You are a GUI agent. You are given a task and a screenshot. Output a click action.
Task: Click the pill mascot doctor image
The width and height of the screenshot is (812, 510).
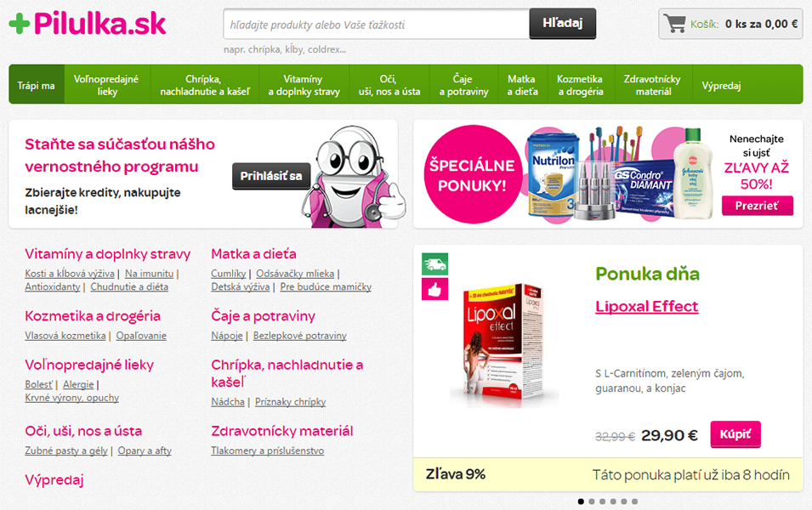click(x=355, y=176)
